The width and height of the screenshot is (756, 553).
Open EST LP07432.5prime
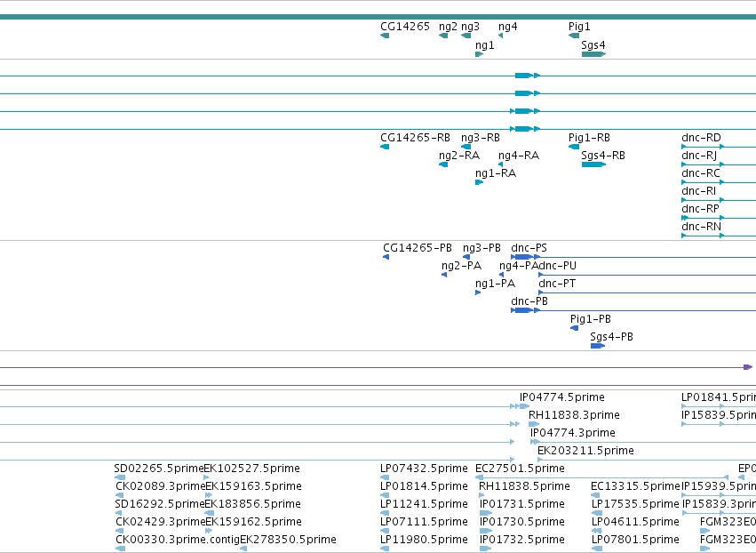pos(424,469)
